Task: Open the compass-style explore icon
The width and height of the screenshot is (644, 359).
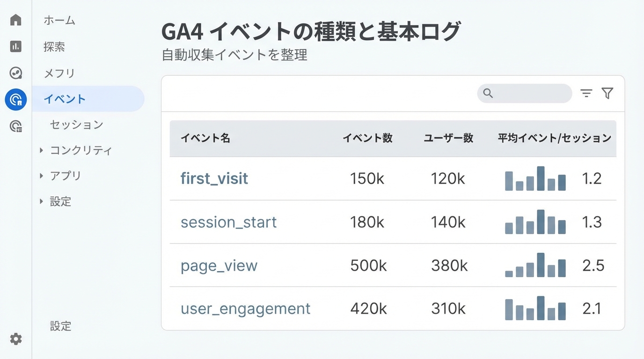Action: (15, 73)
